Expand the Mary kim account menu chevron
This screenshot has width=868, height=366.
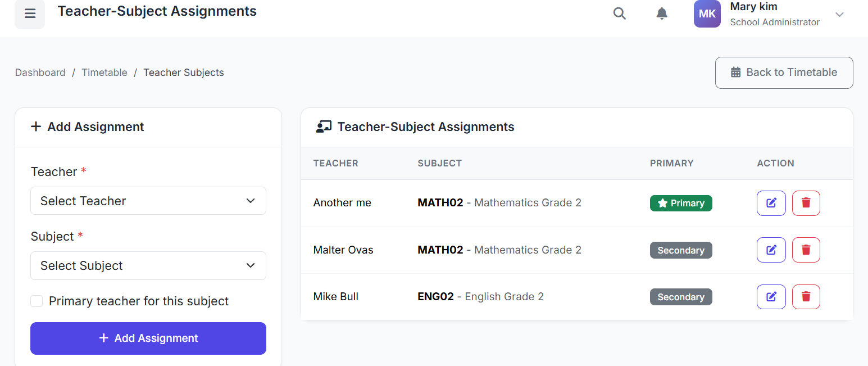pos(839,15)
